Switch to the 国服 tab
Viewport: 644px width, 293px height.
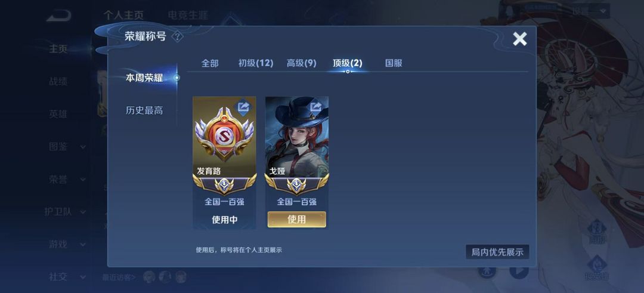pos(394,63)
